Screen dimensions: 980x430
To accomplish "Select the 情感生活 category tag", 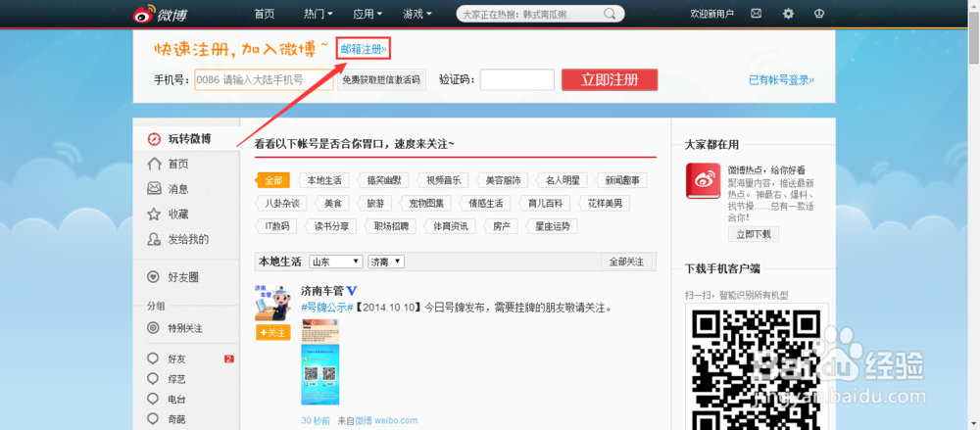I will point(485,203).
